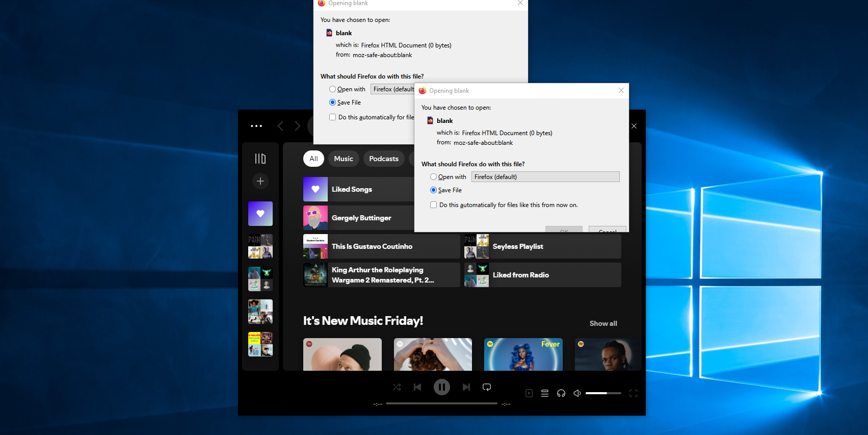
Task: Skip to previous track
Action: coord(417,387)
